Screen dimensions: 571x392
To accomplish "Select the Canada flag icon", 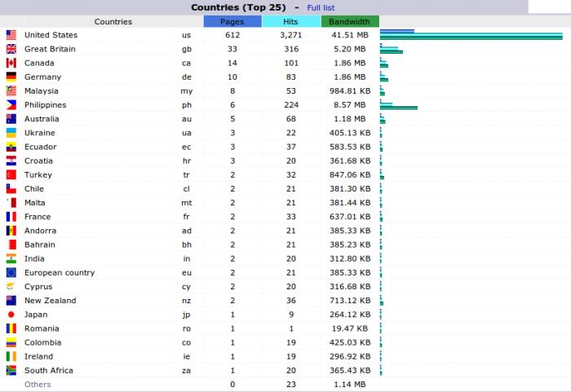I will click(11, 63).
